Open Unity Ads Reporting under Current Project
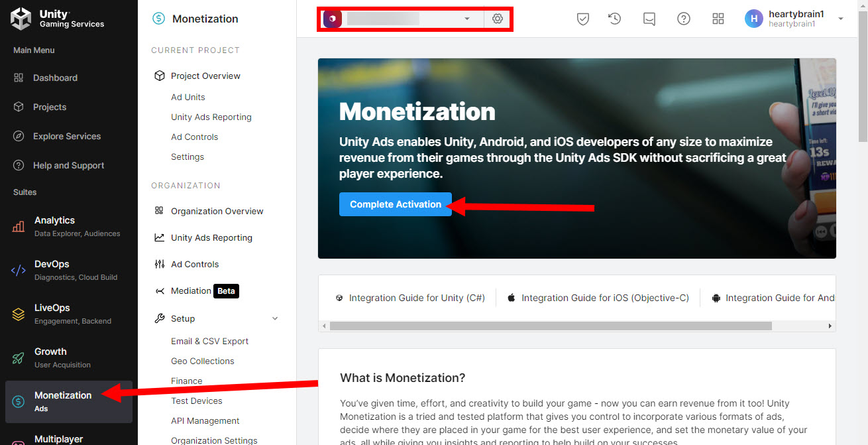Screen dimensions: 868x445 [x=211, y=117]
